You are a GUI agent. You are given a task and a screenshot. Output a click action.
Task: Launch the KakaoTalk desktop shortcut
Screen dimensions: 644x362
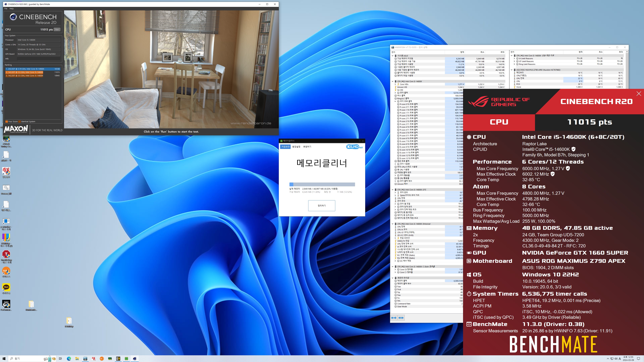coord(6,289)
